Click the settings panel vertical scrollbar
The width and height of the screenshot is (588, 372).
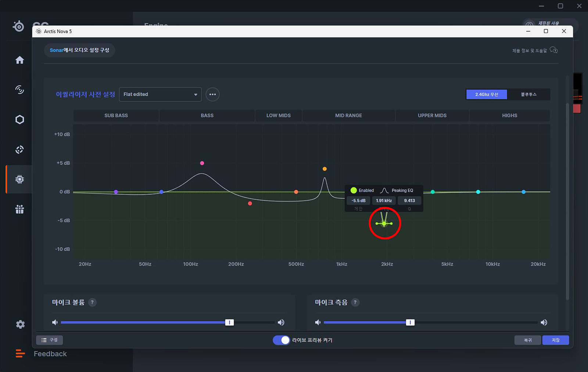coord(567,201)
